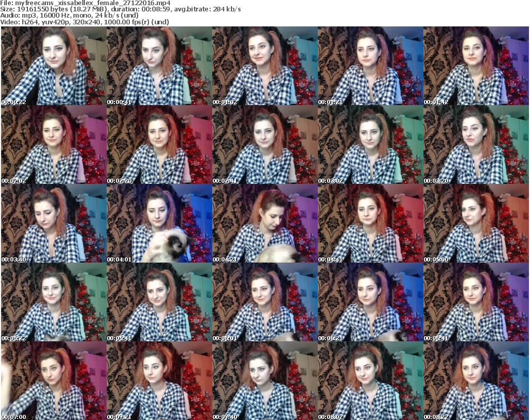Click the frame timestamped 00:02:41
This screenshot has height=420, width=530.
tap(264, 145)
